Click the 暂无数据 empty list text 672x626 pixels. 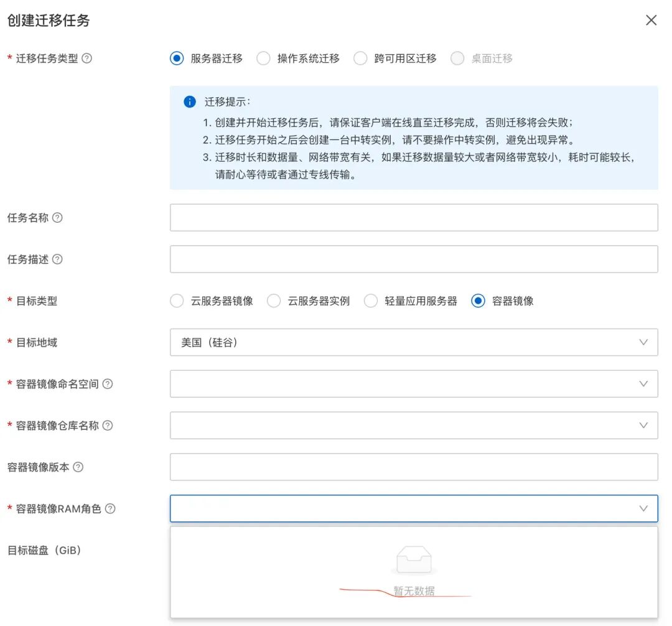414,591
